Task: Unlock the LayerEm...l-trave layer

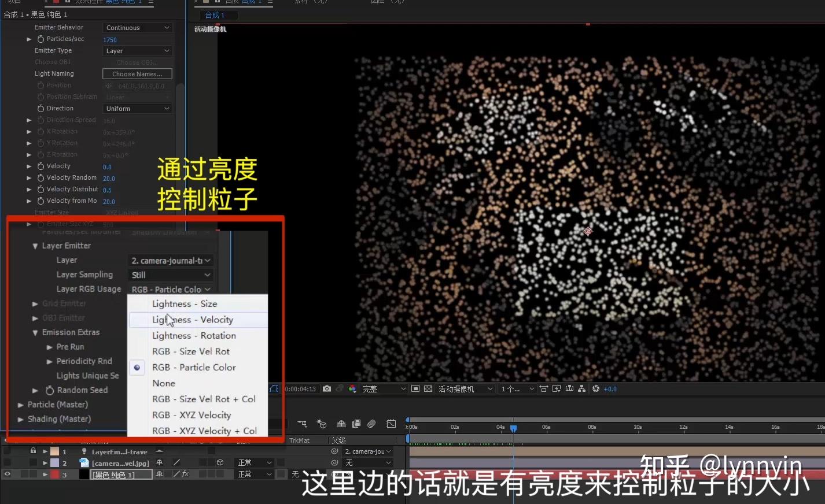Action: pos(33,451)
